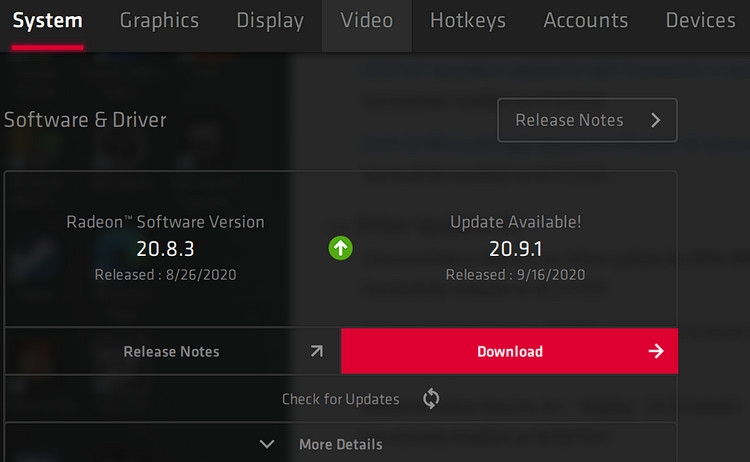Select the Devices tab
This screenshot has width=750, height=462.
(701, 21)
